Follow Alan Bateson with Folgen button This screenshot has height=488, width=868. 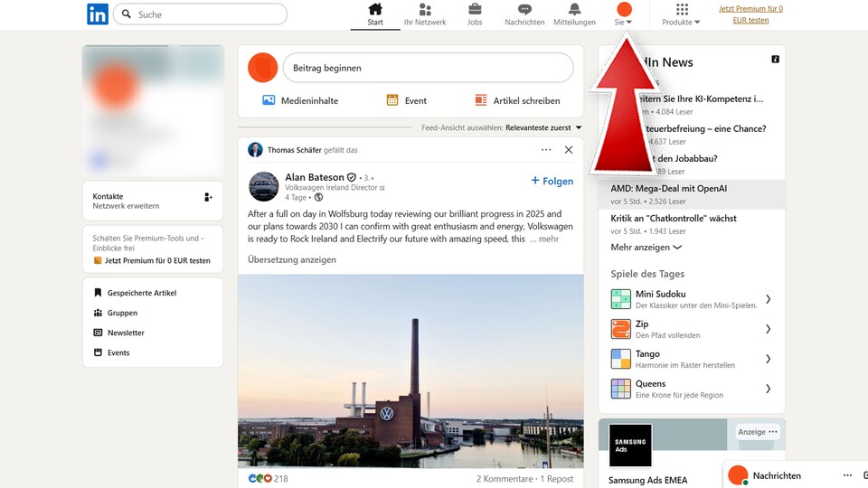(552, 181)
